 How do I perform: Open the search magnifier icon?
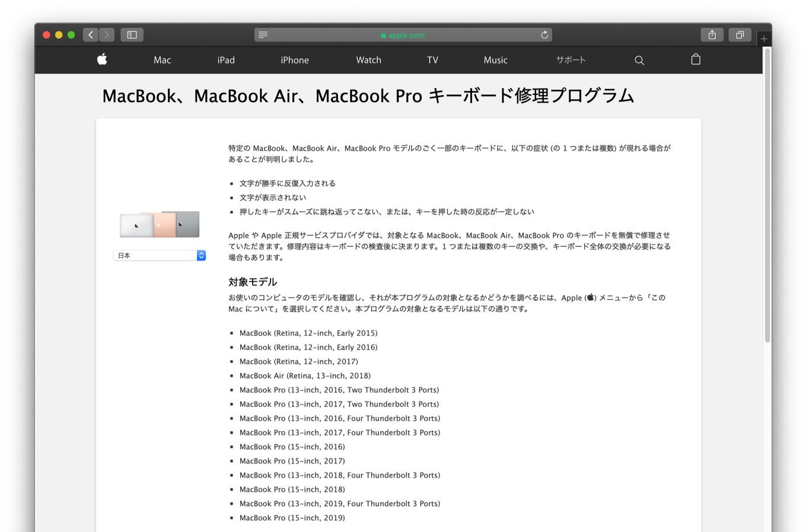coord(639,60)
